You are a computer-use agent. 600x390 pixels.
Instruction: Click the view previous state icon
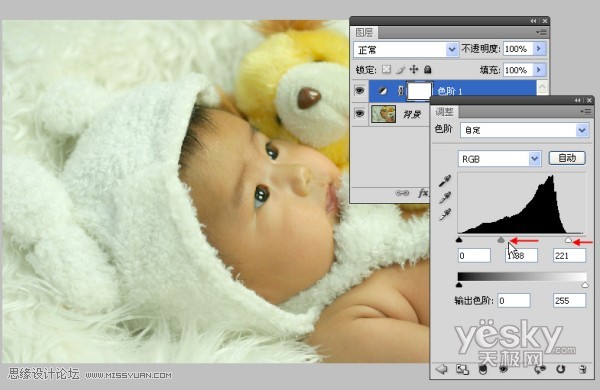pyautogui.click(x=540, y=369)
